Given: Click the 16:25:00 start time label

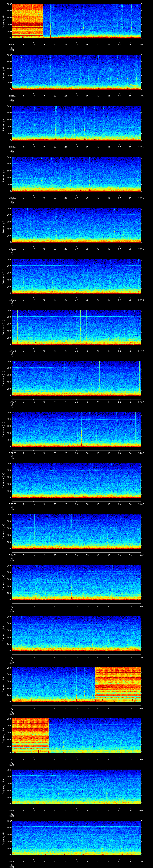Looking at the screenshot, I should (x=12, y=606).
